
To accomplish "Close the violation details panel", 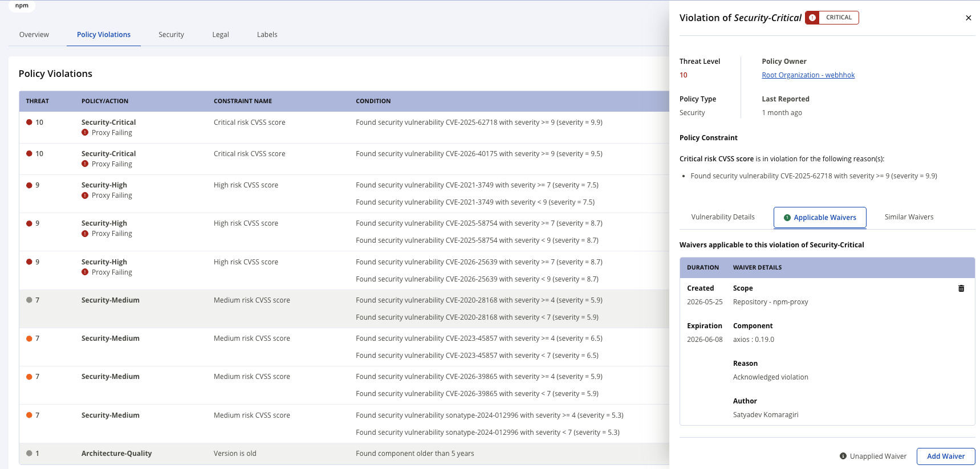I will [x=968, y=18].
